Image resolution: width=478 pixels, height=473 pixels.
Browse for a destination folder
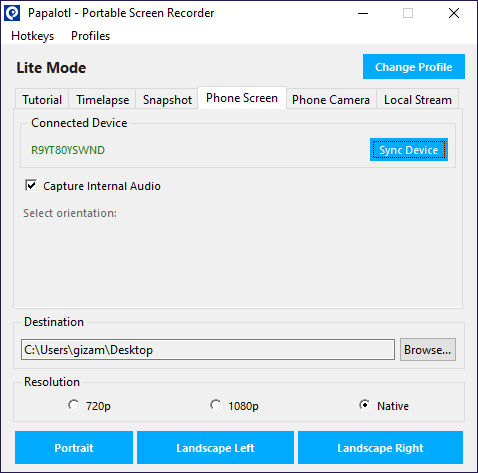click(x=428, y=349)
